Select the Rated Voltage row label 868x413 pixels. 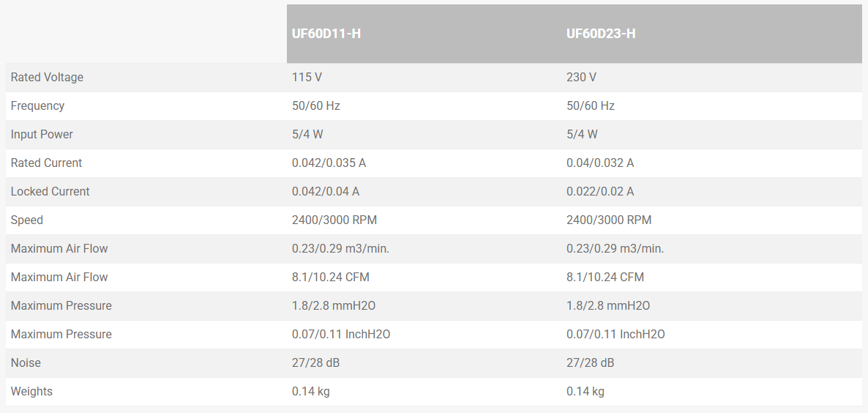pos(47,78)
